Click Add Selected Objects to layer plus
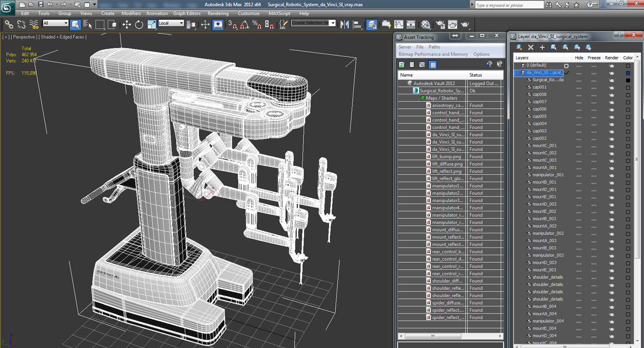 (542, 47)
